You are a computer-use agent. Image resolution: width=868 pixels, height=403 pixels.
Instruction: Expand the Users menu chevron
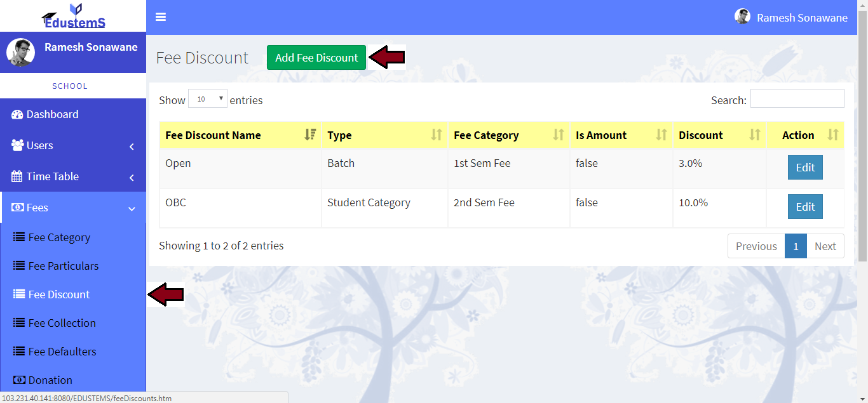coord(132,146)
